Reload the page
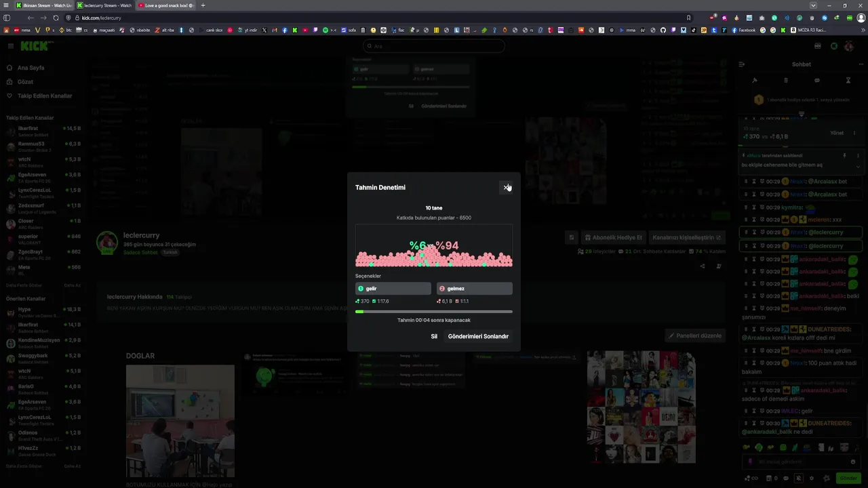Image resolution: width=868 pixels, height=488 pixels. pos(56,18)
